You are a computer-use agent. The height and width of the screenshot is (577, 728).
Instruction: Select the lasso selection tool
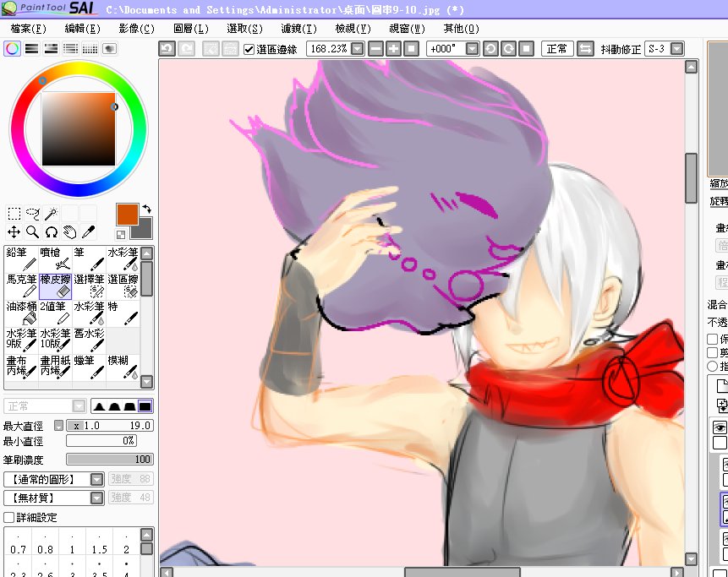[32, 214]
